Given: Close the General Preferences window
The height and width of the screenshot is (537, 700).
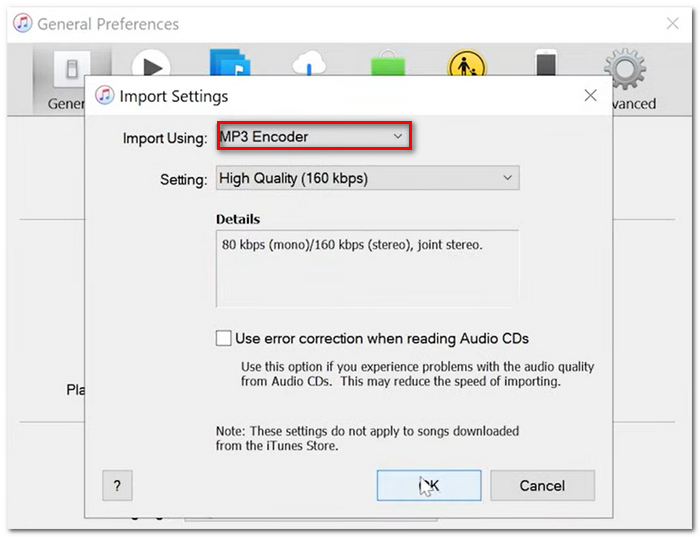Looking at the screenshot, I should (x=672, y=23).
